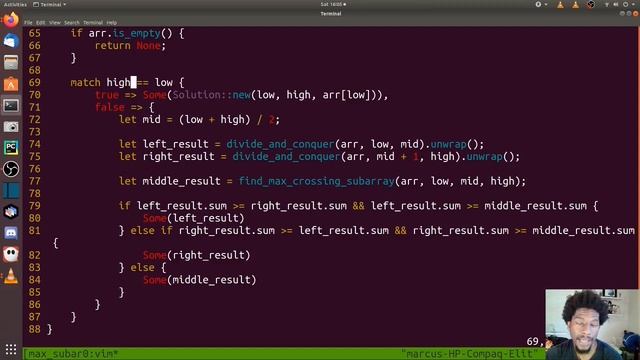Click 'find_max_crossing_subarray' on line 77
The image size is (640, 360).
(317, 181)
